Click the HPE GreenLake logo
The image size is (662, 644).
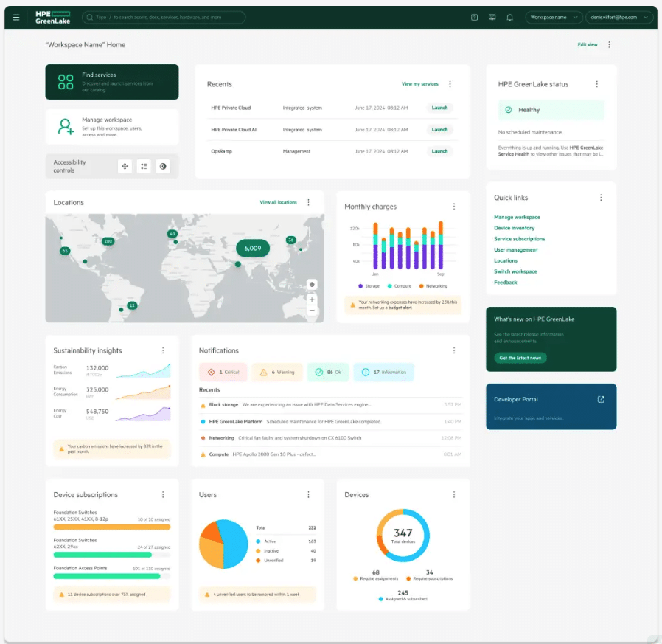coord(53,17)
